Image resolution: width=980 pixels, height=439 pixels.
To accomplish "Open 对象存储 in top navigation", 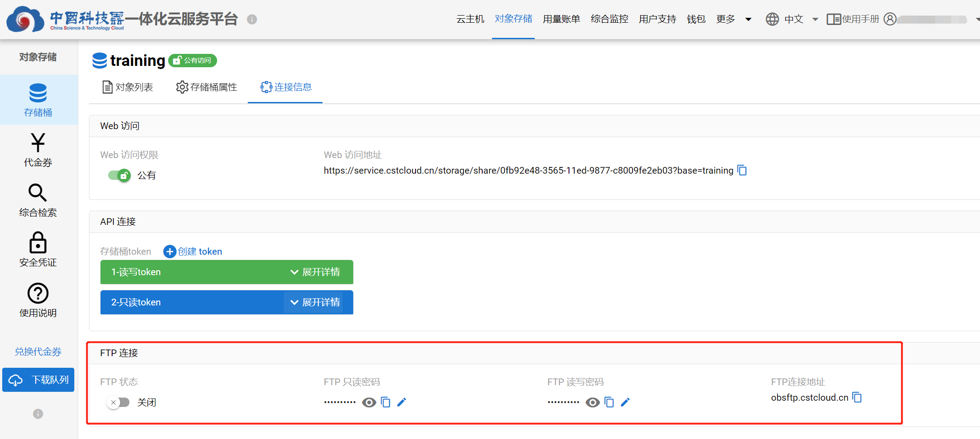I will (x=513, y=19).
